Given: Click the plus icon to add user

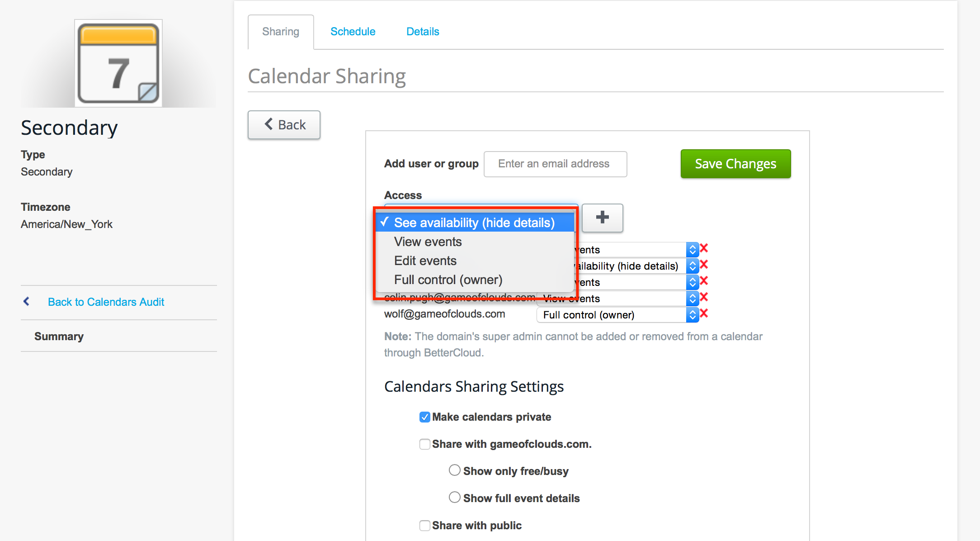Looking at the screenshot, I should click(602, 218).
